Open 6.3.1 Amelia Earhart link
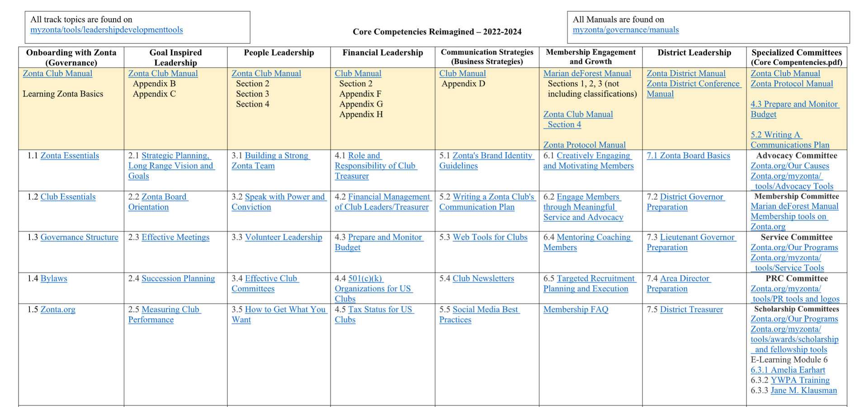This screenshot has height=407, width=868. pos(788,370)
